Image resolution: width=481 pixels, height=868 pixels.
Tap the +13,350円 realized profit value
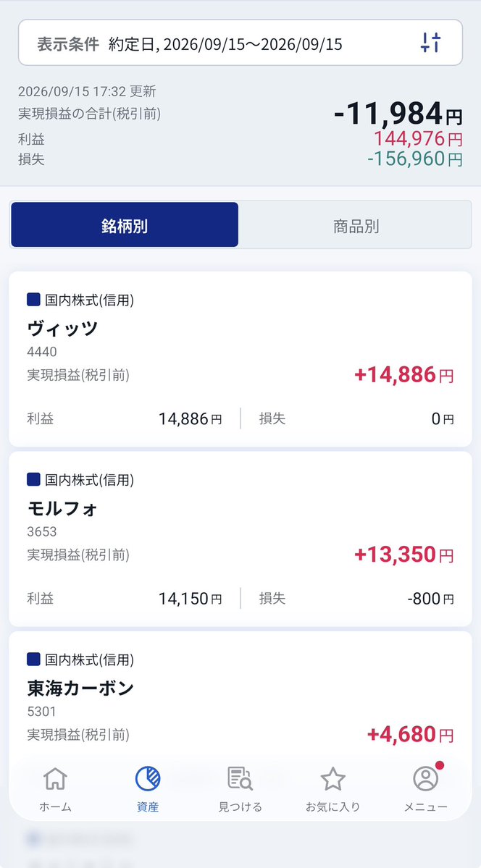pos(404,555)
